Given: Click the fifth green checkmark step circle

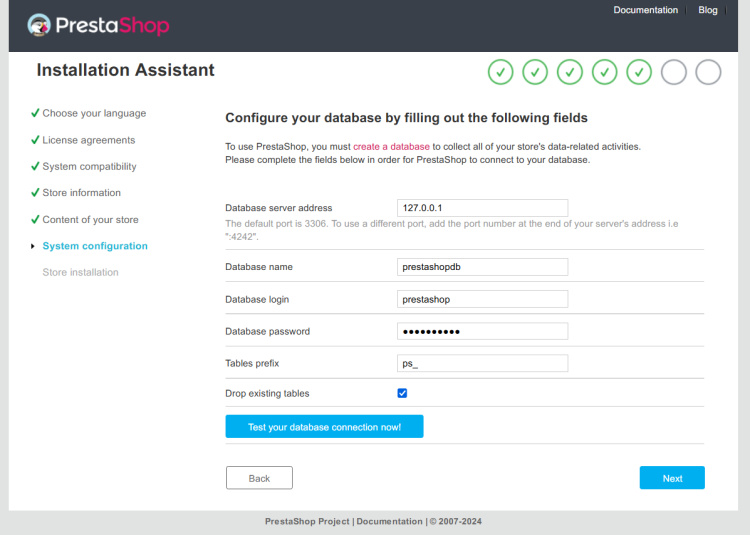Looking at the screenshot, I should click(639, 72).
